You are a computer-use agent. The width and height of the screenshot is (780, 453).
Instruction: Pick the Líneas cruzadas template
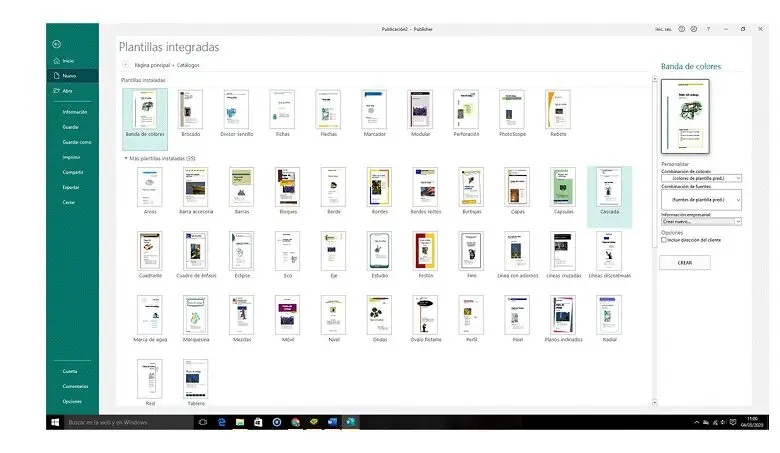point(563,255)
